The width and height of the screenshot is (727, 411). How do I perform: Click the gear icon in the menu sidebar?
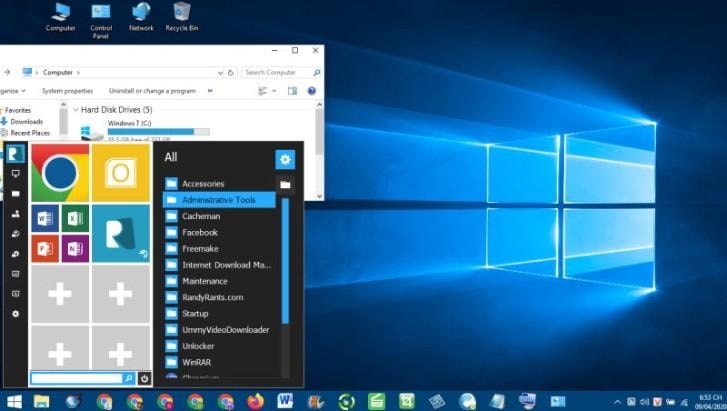coord(15,314)
